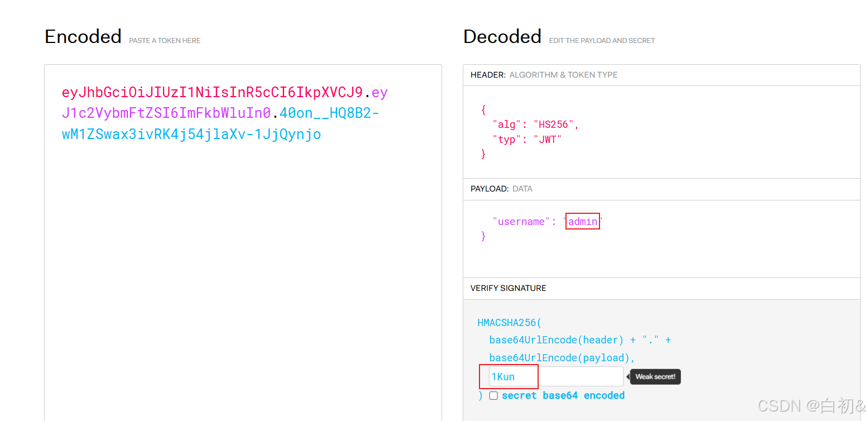Image resolution: width=868 pixels, height=421 pixels.
Task: Click inside the Encoded token text area
Action: click(243, 242)
